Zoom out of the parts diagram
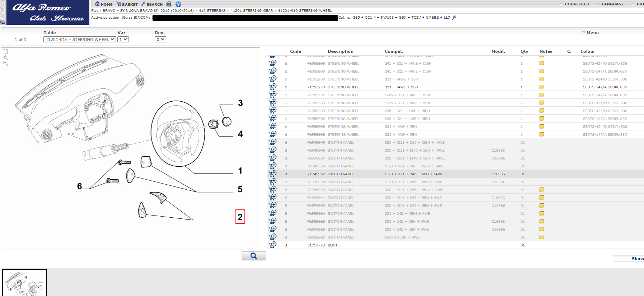Image resolution: width=644 pixels, height=296 pixels. coord(5,63)
